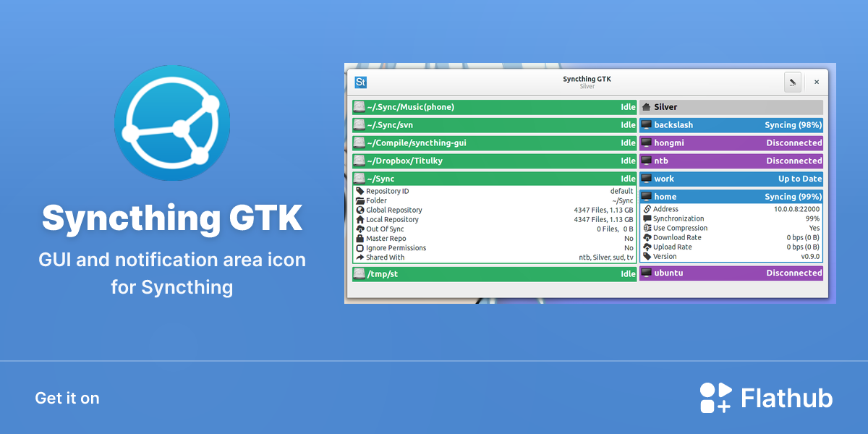Expand the ntb device row
This screenshot has width=868, height=434.
pos(731,161)
